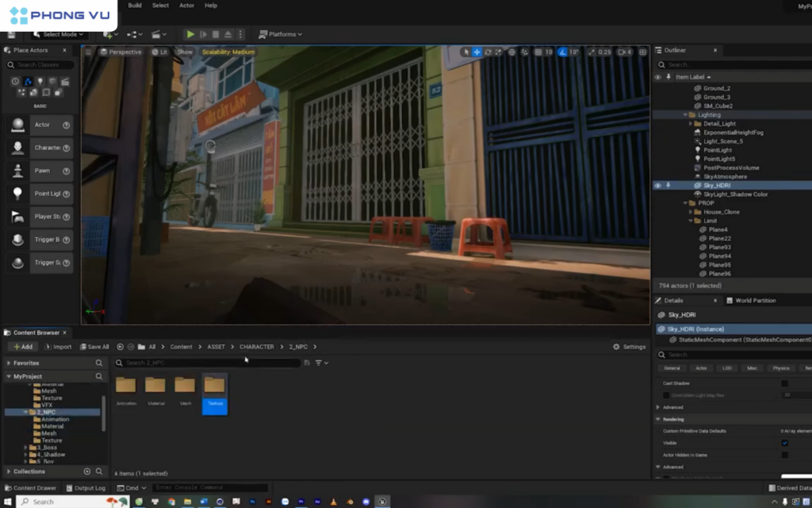Image resolution: width=812 pixels, height=508 pixels.
Task: Open the Select Mode dropdown
Action: 59,34
